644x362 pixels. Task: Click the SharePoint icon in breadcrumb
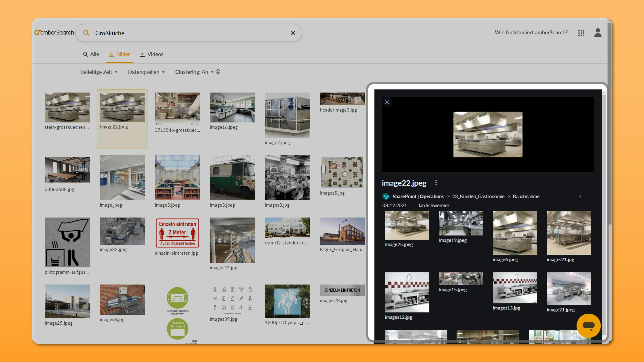[386, 196]
